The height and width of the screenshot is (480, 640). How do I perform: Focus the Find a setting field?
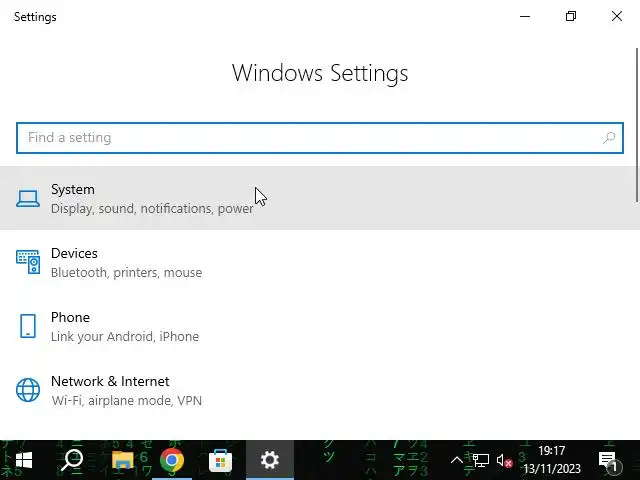(320, 138)
